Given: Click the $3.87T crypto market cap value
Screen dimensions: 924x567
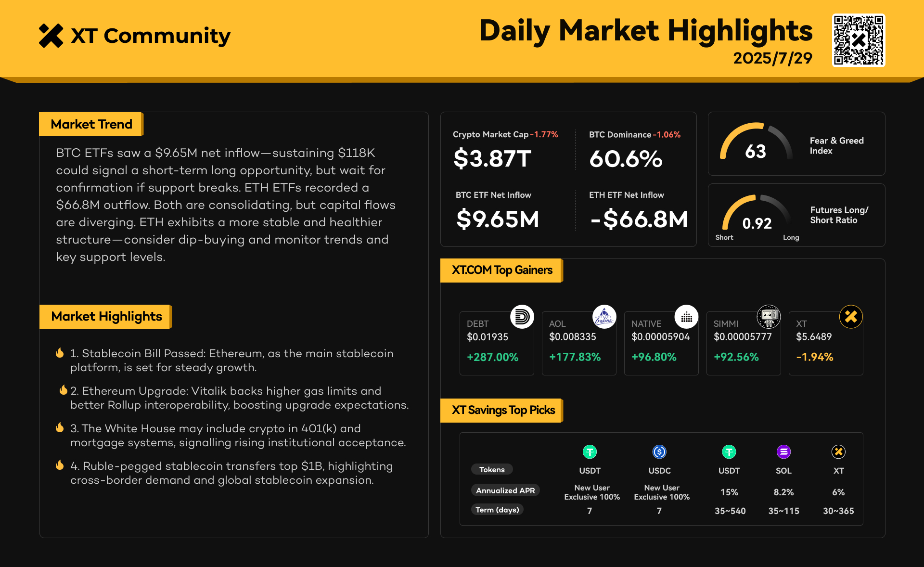Looking at the screenshot, I should [492, 158].
